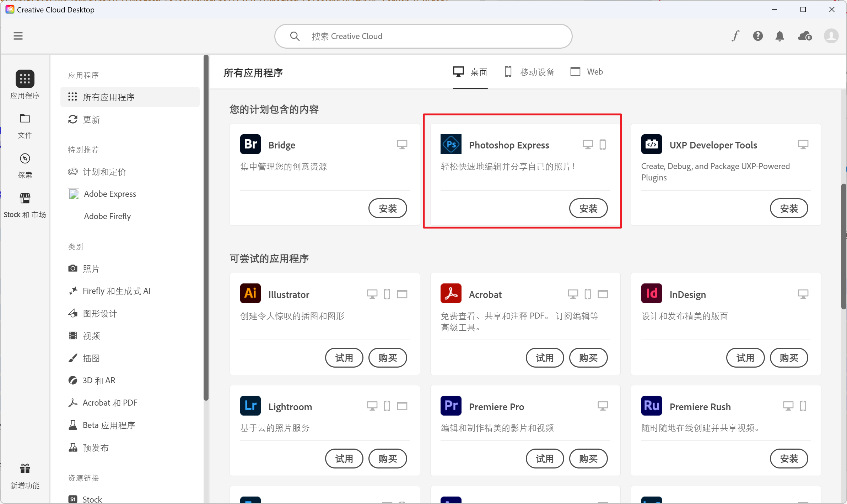847x504 pixels.
Task: Start Lightroom 试用 trial
Action: 344,459
